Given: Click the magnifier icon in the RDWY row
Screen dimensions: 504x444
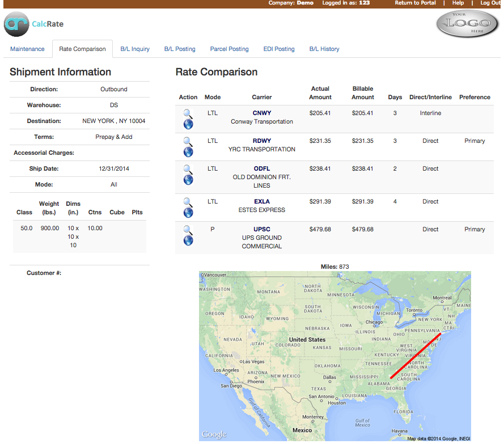Looking at the screenshot, I should (x=188, y=141).
